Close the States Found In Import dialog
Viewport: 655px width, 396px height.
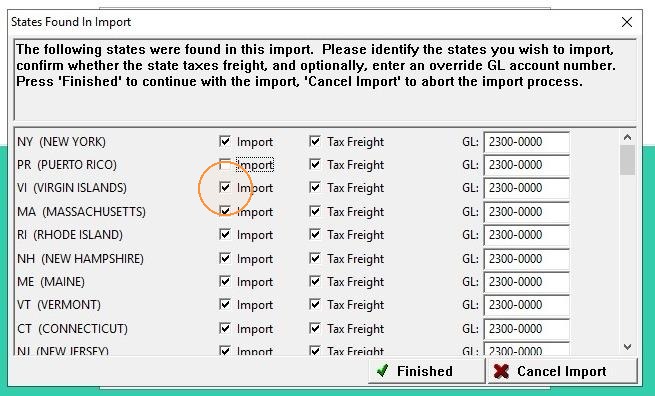tap(627, 22)
